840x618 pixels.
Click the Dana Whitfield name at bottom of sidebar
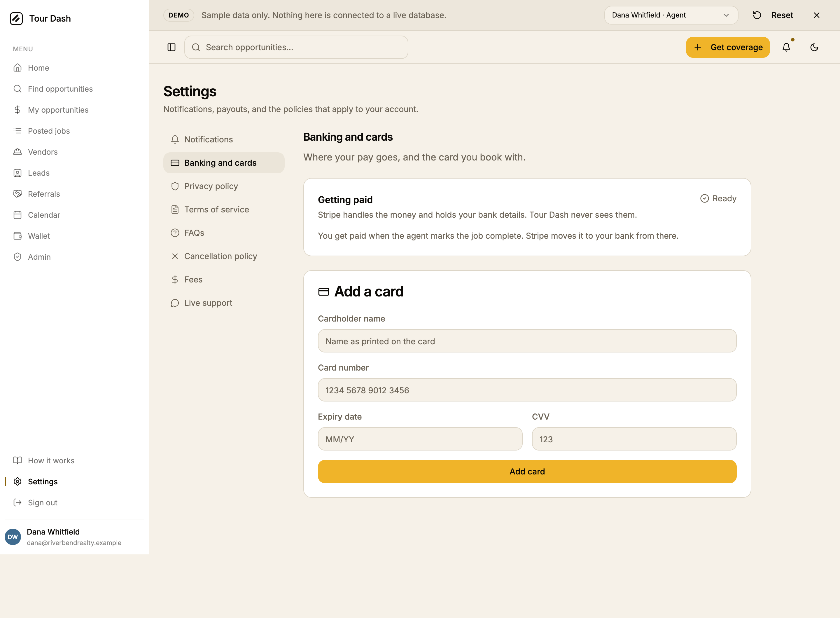tap(53, 532)
